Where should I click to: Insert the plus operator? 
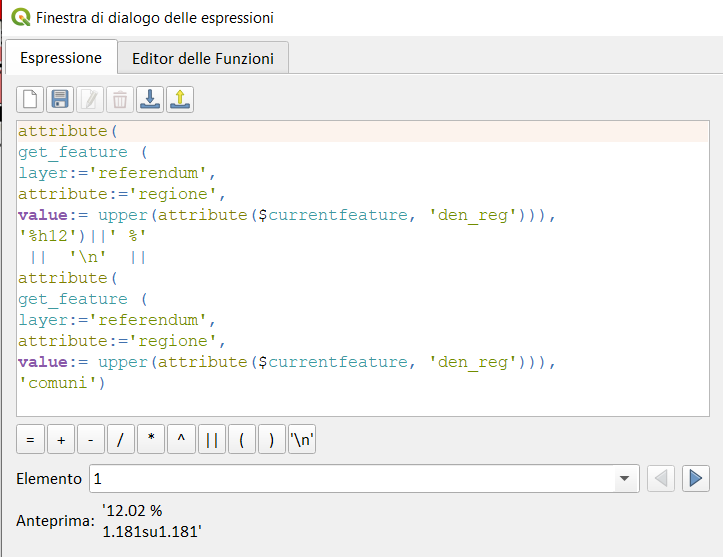click(60, 439)
